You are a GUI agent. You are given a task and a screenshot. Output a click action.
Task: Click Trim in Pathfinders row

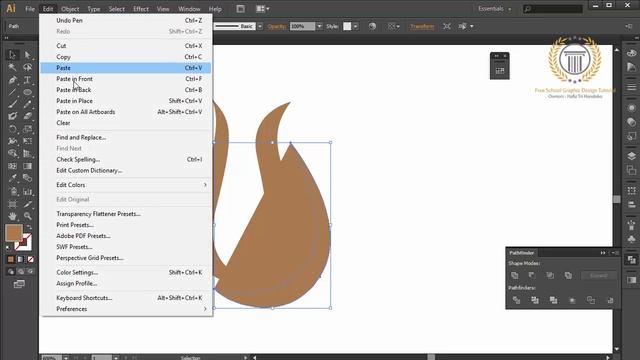click(535, 300)
